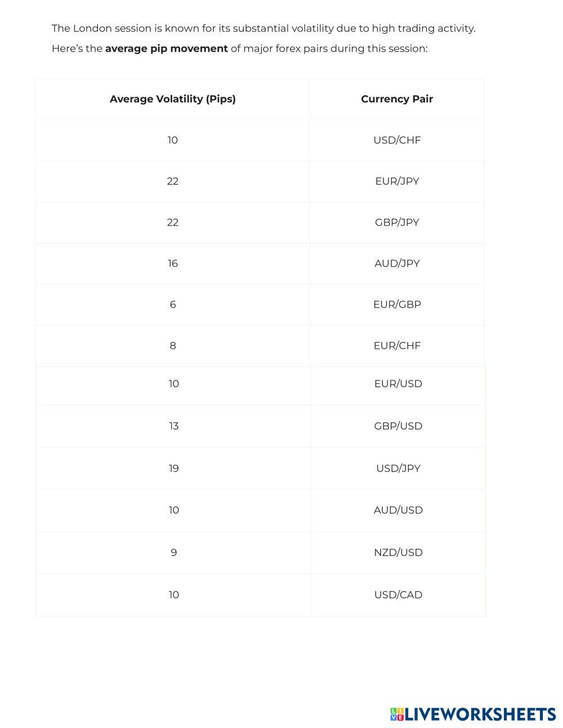Viewport: 563px width, 728px height.
Task: Select the Average Volatility (Pips) column header
Action: coord(172,99)
